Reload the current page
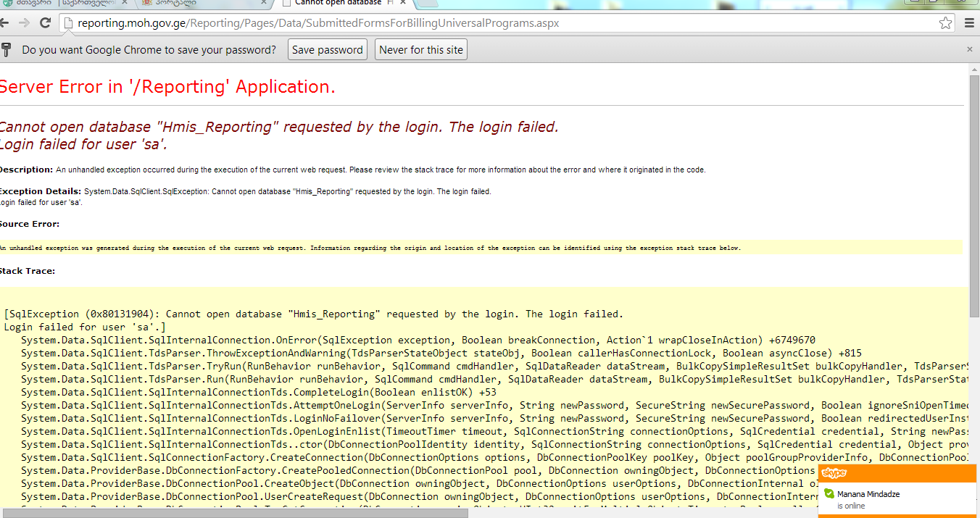This screenshot has width=980, height=518. click(x=45, y=23)
